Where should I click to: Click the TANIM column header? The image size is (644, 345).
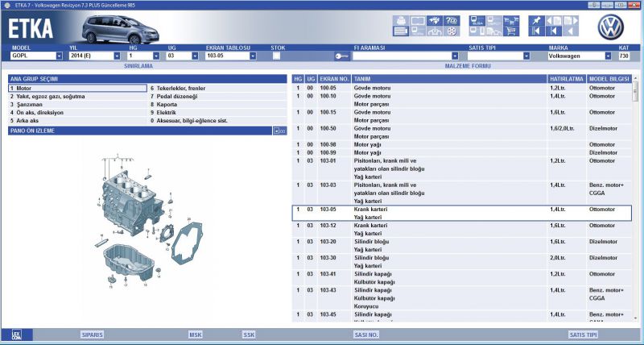point(449,78)
